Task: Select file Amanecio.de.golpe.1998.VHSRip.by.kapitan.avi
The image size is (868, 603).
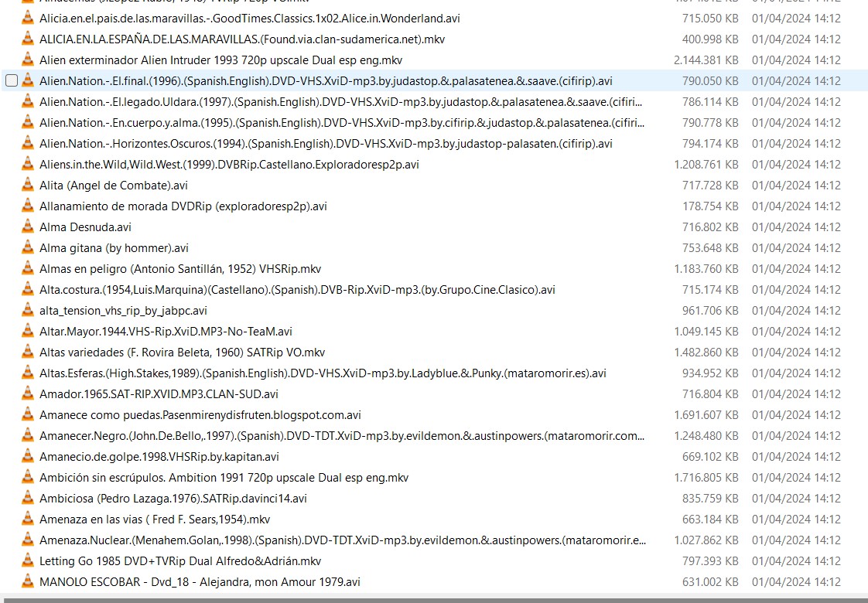Action: pos(159,457)
